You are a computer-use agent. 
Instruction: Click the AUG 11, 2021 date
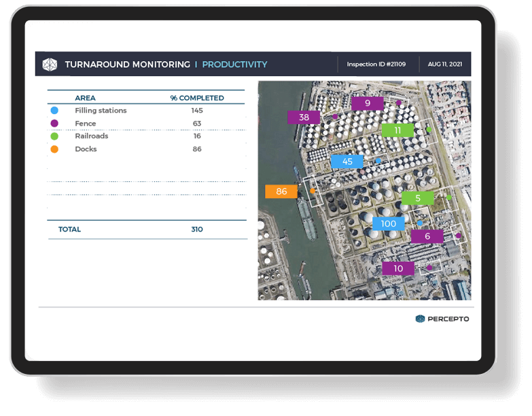click(445, 64)
